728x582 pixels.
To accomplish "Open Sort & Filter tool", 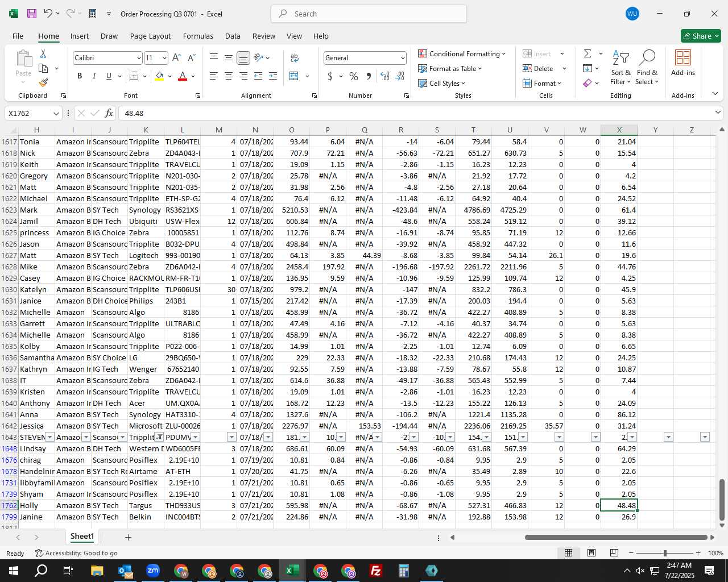I will point(621,68).
